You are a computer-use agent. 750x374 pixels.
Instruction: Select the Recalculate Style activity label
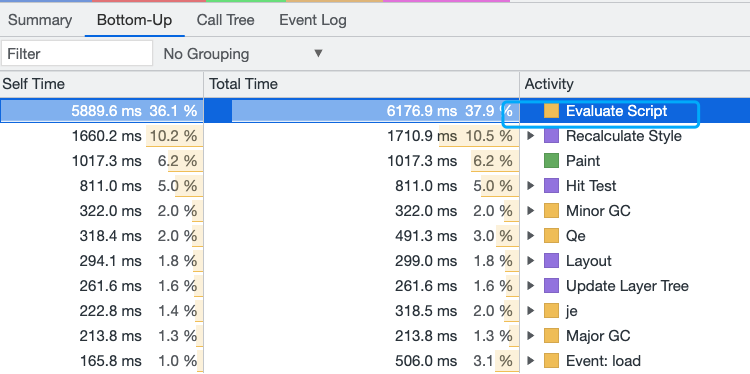point(624,136)
